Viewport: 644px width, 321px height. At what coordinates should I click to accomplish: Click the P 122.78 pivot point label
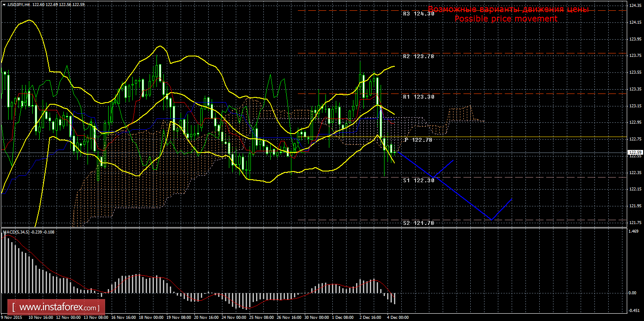[x=418, y=140]
